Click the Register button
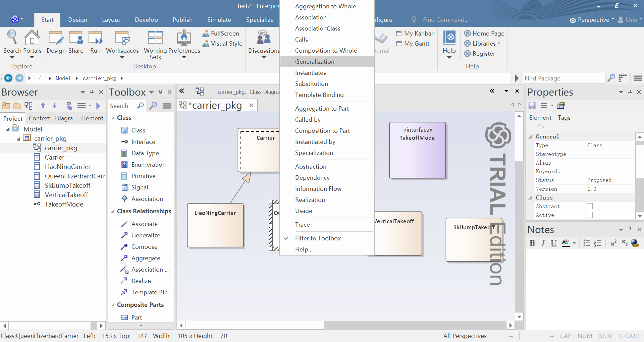644x342 pixels. point(479,53)
